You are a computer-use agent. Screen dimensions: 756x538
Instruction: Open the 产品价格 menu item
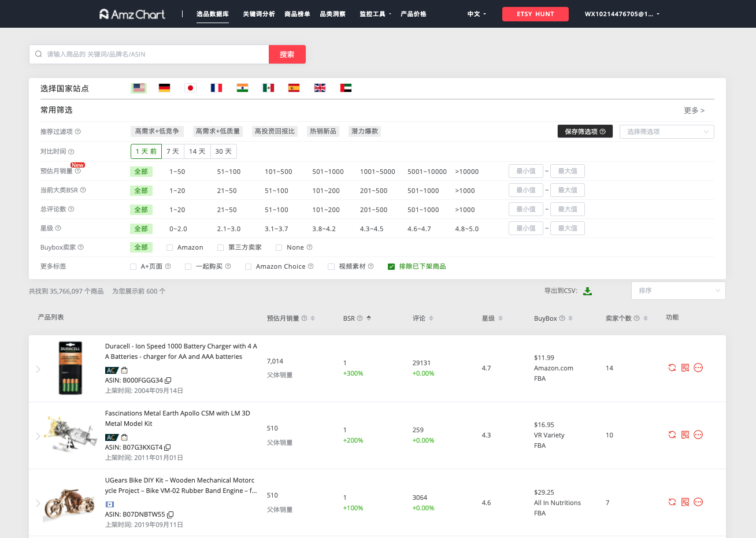[x=413, y=14]
